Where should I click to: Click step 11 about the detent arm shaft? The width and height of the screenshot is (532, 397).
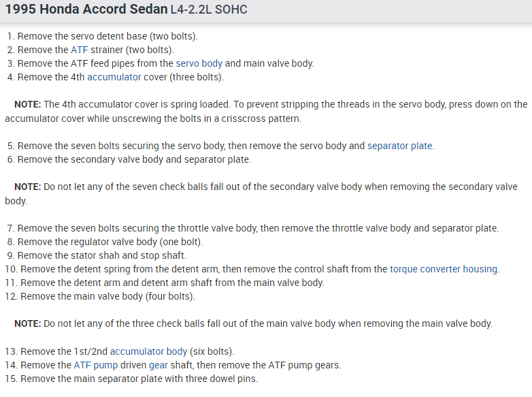165,283
